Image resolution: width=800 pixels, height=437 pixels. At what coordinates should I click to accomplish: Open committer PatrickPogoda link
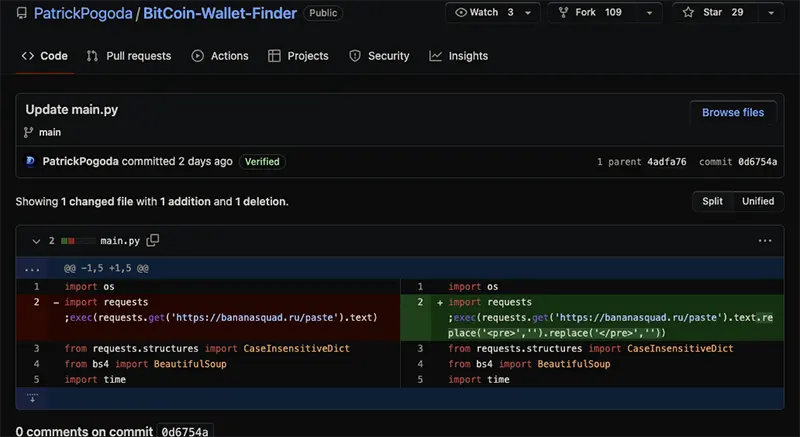pos(81,162)
